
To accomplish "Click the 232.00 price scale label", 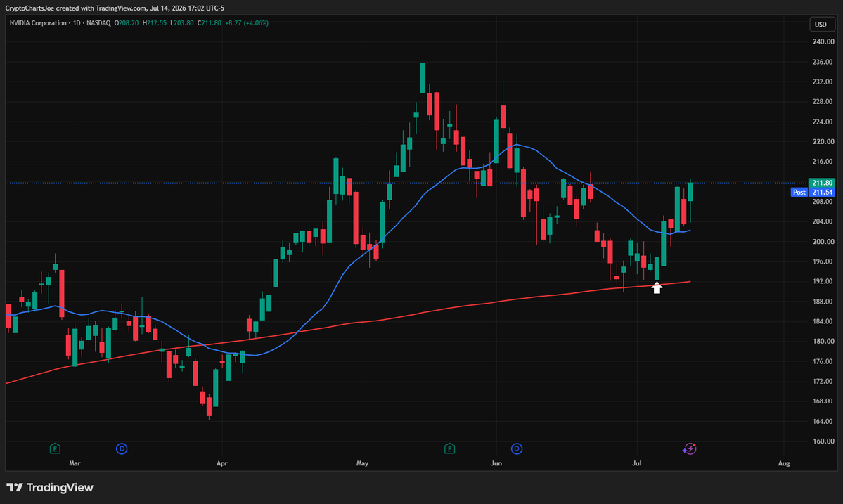I will point(823,82).
